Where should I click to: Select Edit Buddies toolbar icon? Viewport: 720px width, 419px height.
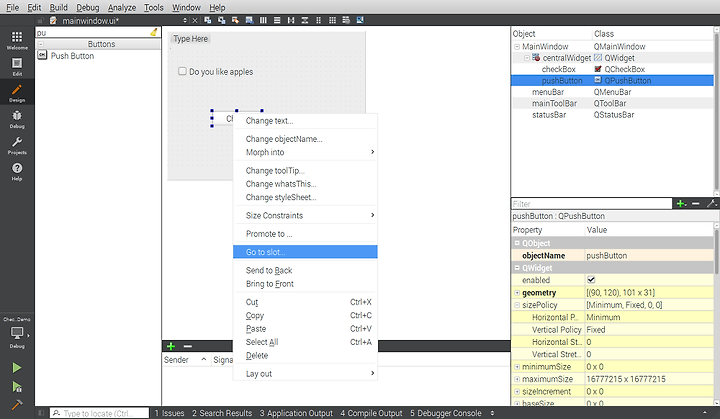(x=236, y=20)
